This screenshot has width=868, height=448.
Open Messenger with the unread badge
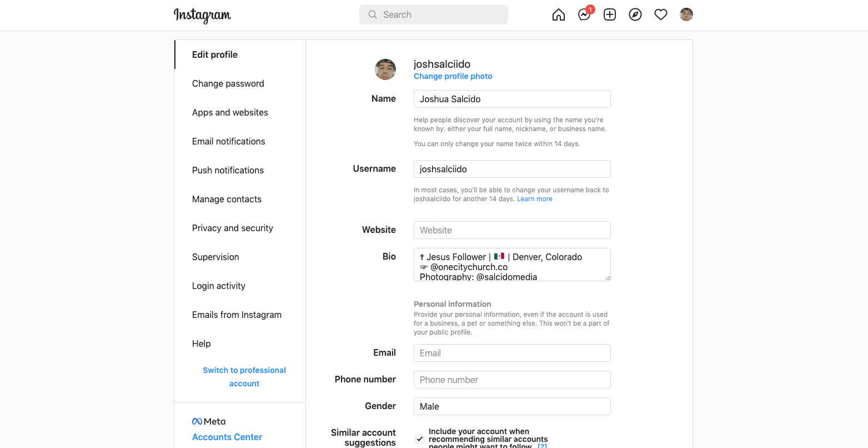click(585, 14)
